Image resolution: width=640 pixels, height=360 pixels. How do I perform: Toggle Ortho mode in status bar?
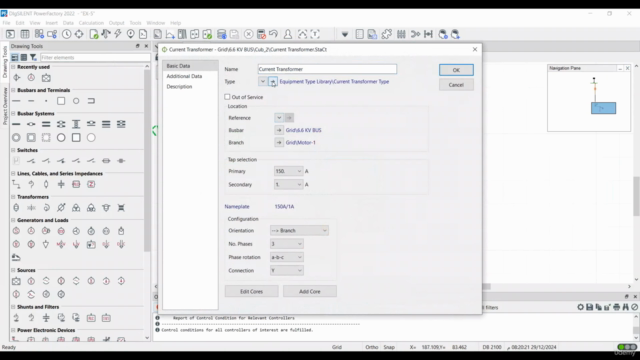(371, 347)
